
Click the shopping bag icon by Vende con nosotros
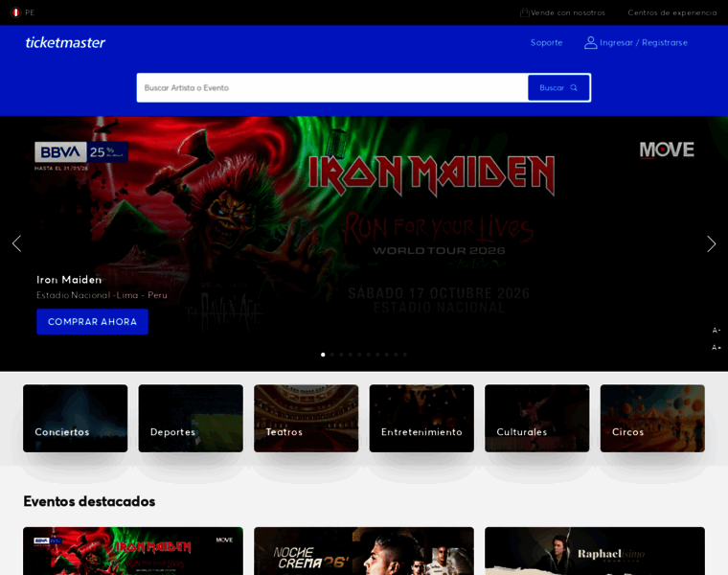[x=524, y=12]
